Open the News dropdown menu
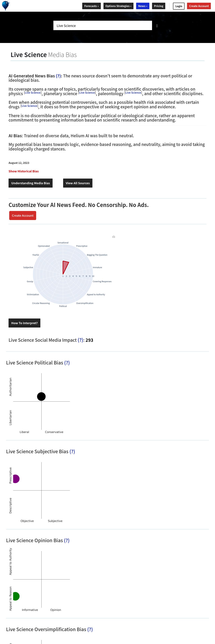215x644 pixels. point(143,6)
